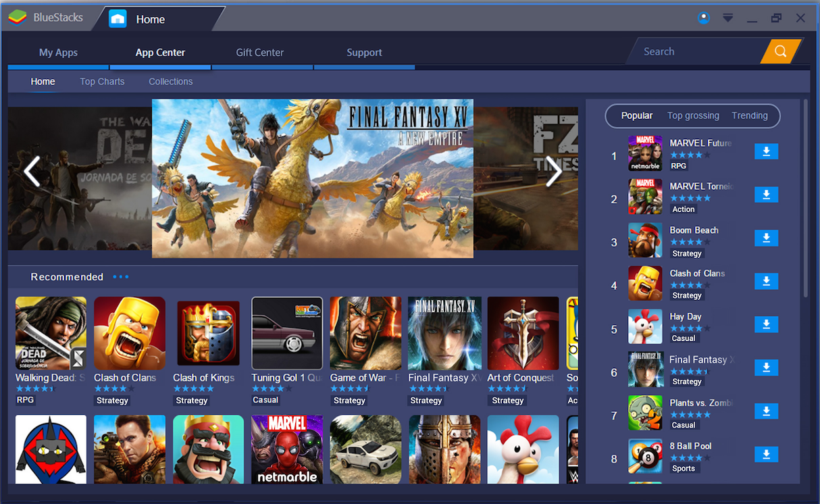The width and height of the screenshot is (820, 504).
Task: Download MARVEL Torneio via its download button
Action: [766, 195]
